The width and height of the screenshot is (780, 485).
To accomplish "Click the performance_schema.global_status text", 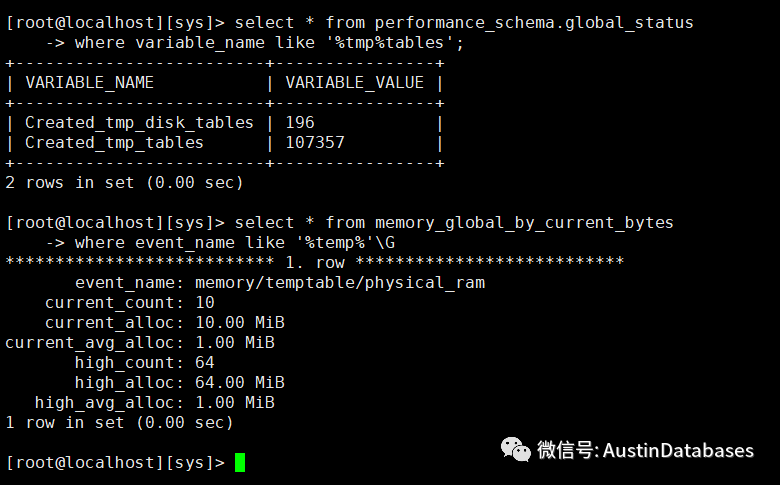I will click(x=534, y=23).
